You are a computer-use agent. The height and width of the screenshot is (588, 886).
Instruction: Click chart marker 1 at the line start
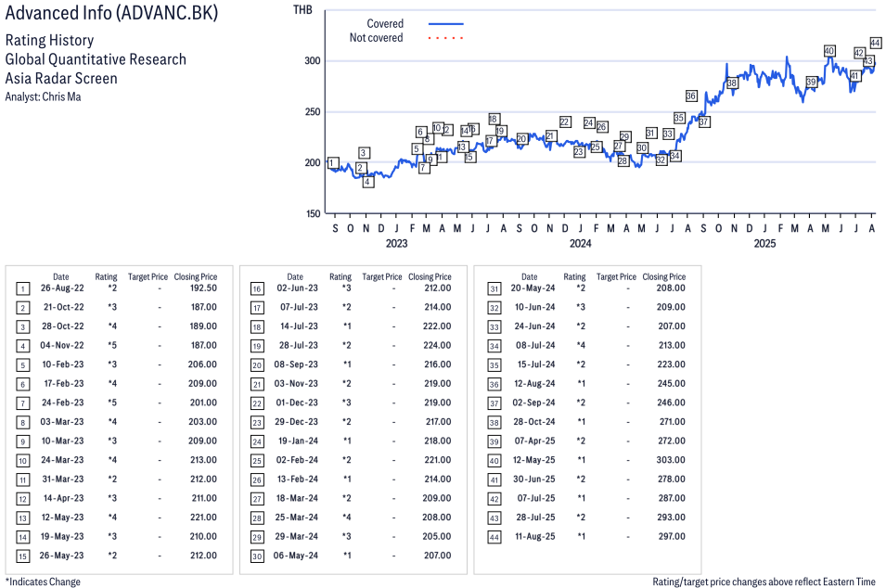(333, 163)
